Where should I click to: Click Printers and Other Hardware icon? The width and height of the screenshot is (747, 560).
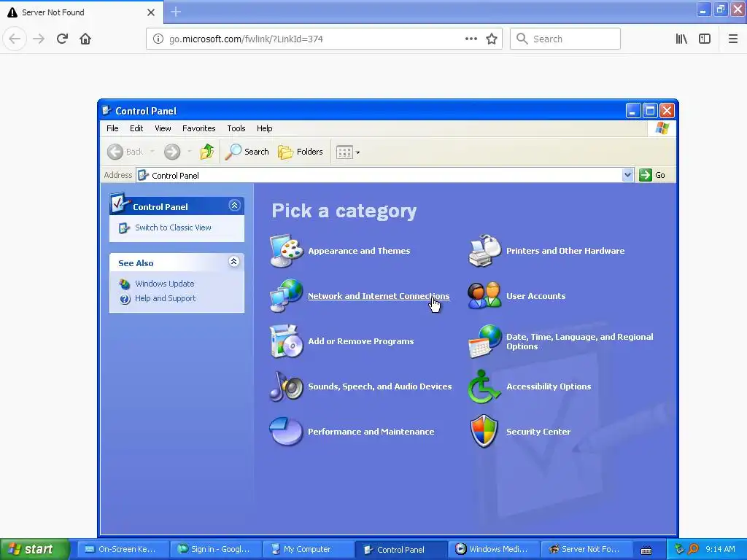point(485,251)
